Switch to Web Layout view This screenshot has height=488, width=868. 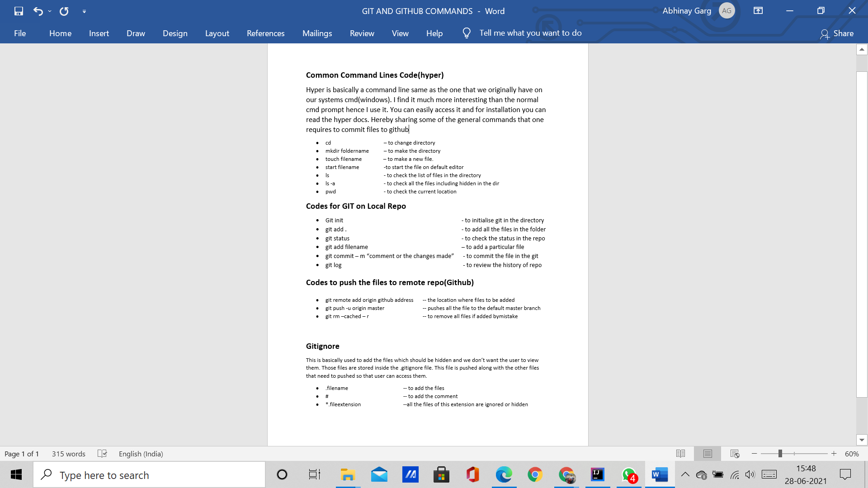(735, 454)
